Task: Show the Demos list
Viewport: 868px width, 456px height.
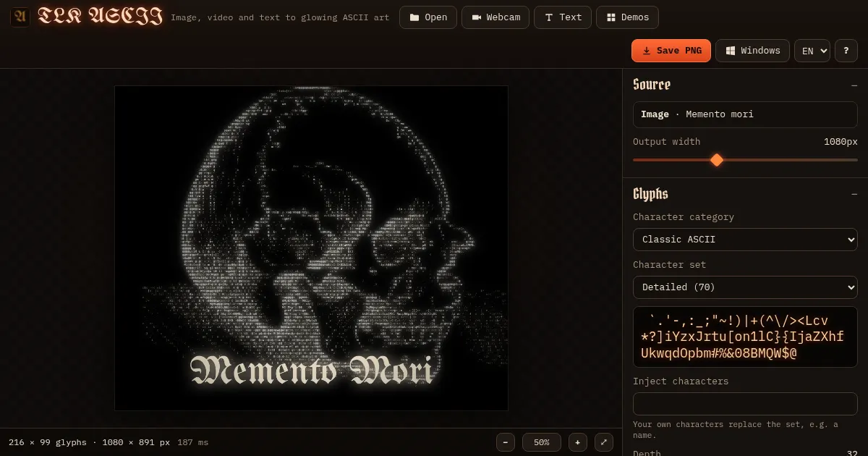Action: tap(627, 17)
